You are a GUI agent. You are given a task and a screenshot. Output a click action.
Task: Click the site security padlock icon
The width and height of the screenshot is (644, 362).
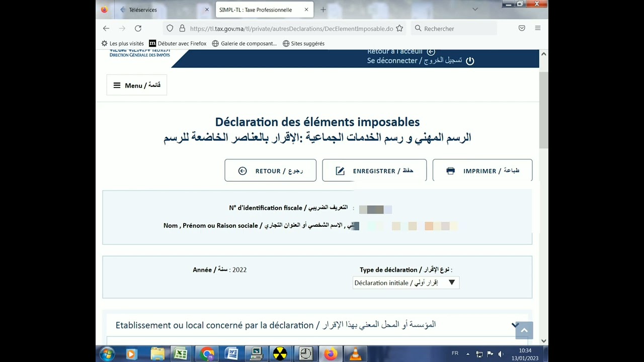pos(182,29)
